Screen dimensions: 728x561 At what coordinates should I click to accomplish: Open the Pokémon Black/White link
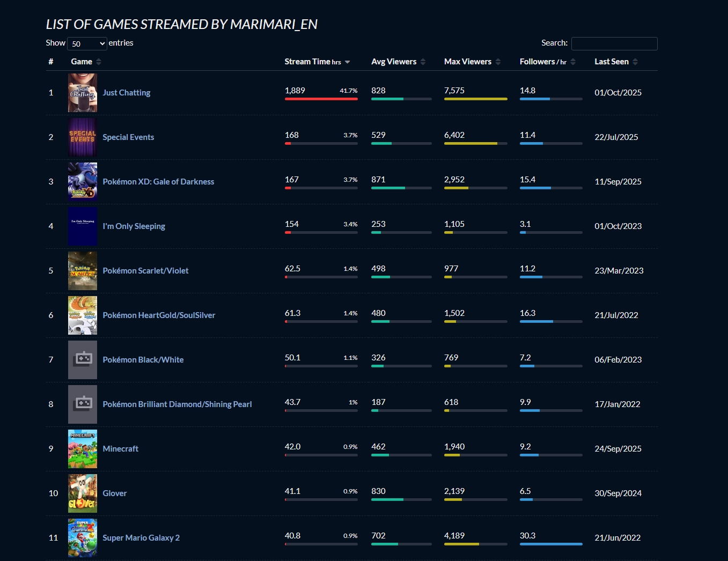[143, 360]
